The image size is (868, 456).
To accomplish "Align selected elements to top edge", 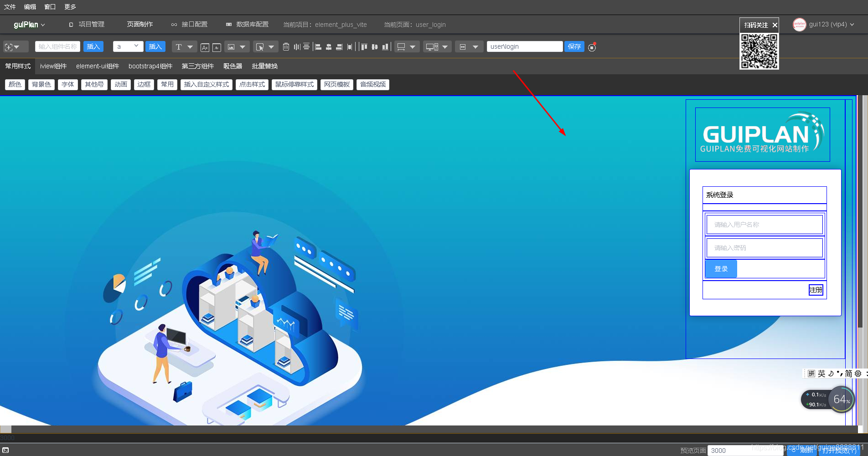I will click(364, 46).
